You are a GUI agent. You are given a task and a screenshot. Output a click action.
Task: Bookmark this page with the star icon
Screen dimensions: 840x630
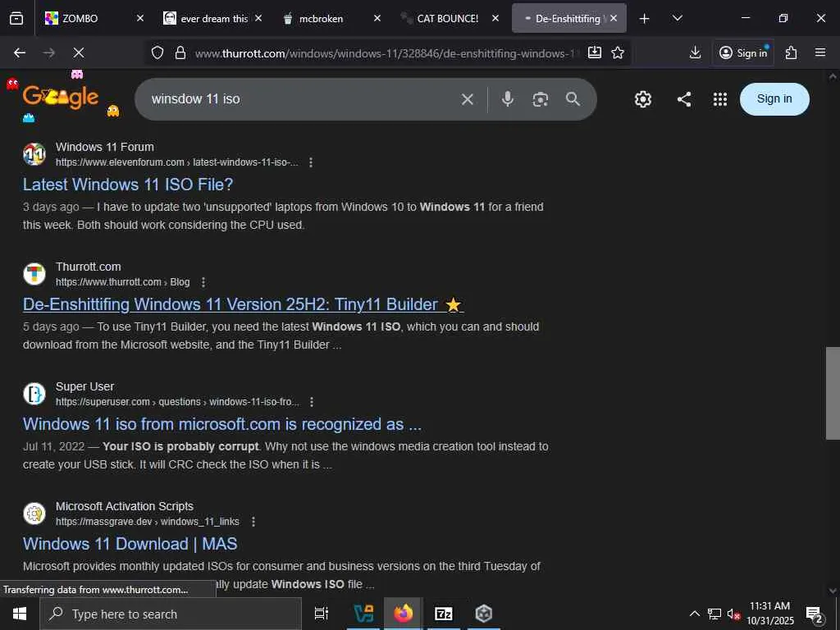pos(618,52)
